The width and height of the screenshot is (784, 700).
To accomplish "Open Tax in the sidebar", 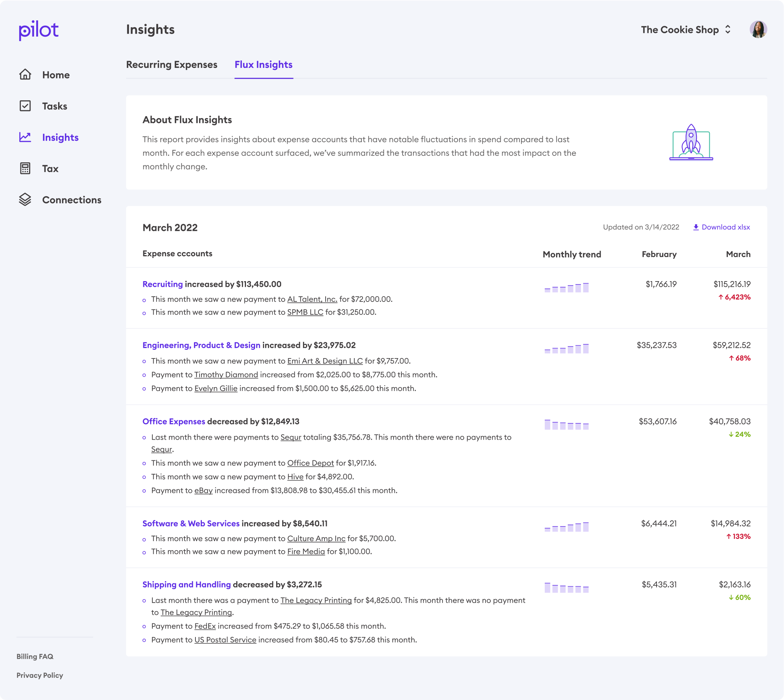I will (x=51, y=169).
